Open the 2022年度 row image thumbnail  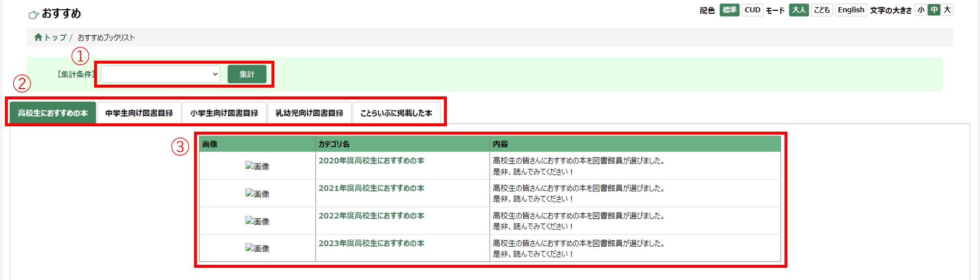point(257,221)
